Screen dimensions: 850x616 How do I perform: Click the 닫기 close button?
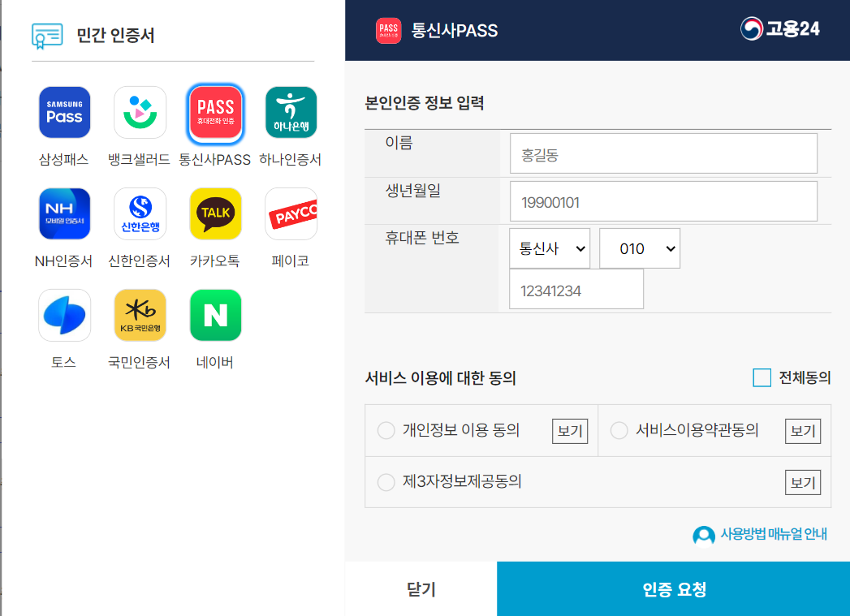[421, 589]
